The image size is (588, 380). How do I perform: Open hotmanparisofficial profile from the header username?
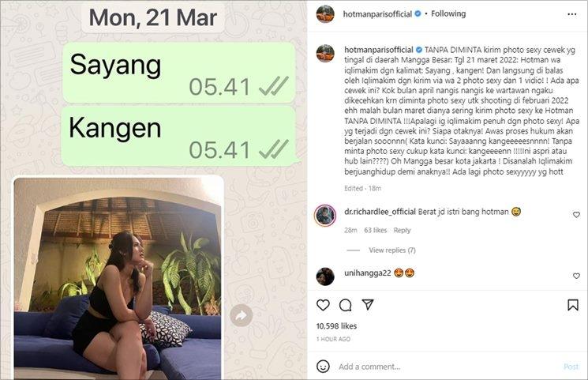(377, 14)
